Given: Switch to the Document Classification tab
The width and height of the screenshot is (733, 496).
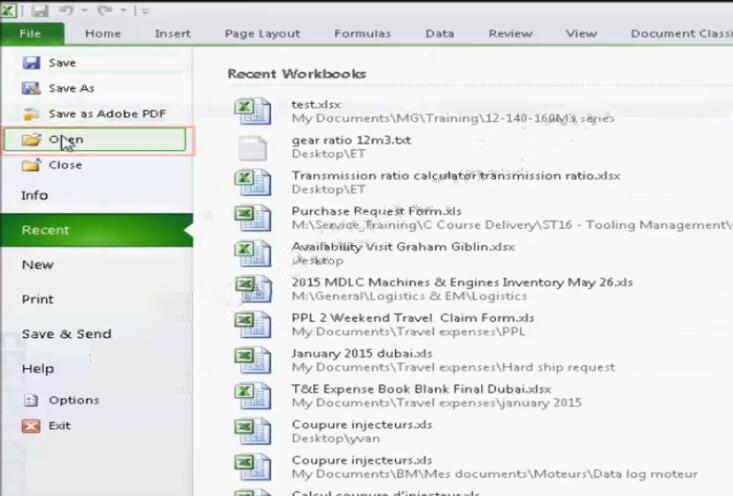Looking at the screenshot, I should [682, 34].
